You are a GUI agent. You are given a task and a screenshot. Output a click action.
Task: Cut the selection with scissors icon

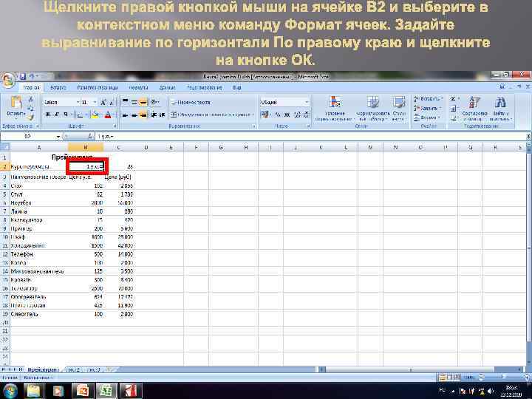(x=30, y=100)
